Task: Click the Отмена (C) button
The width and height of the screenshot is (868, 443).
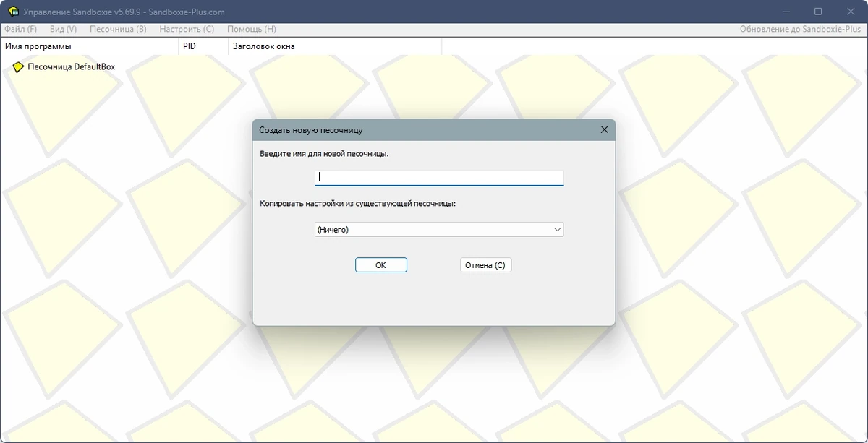Action: coord(485,265)
